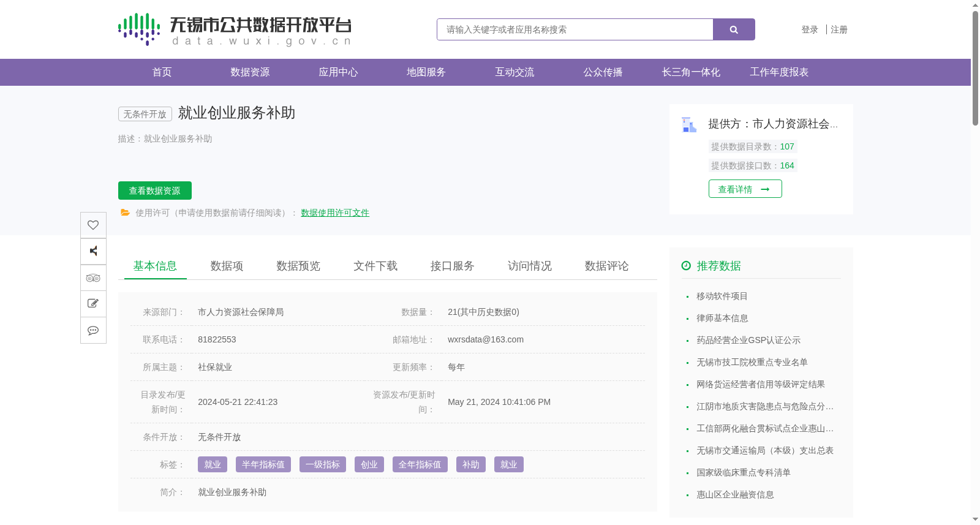Click the edit pencil icon in sidebar
This screenshot has width=980, height=525.
tap(93, 304)
